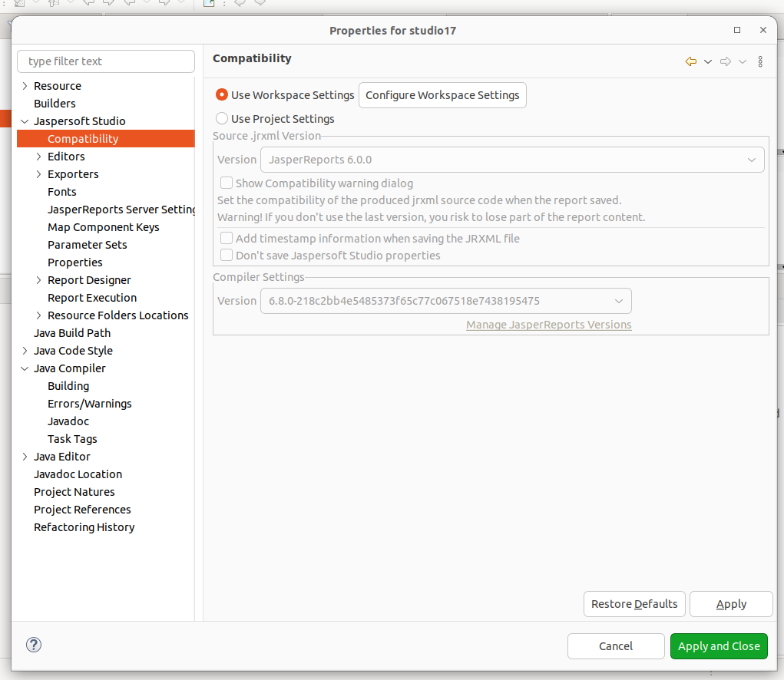Select Java Build Path item
The width and height of the screenshot is (784, 680).
tap(72, 333)
